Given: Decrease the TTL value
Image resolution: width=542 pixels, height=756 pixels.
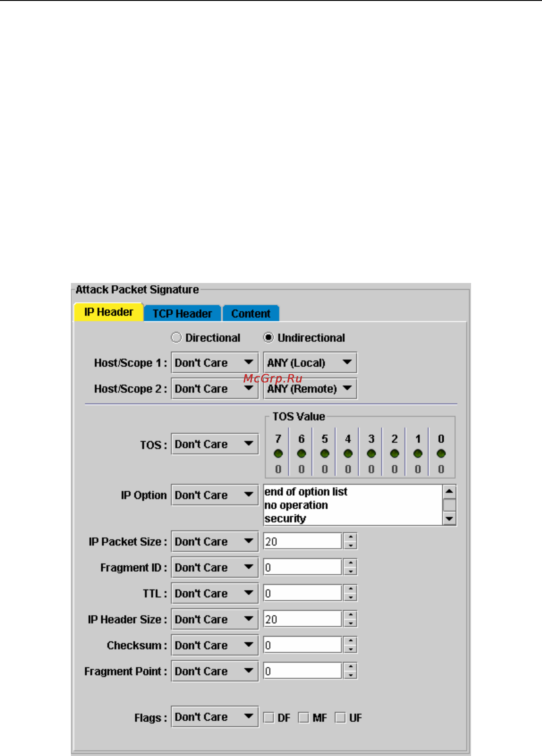Looking at the screenshot, I should click(x=351, y=597).
